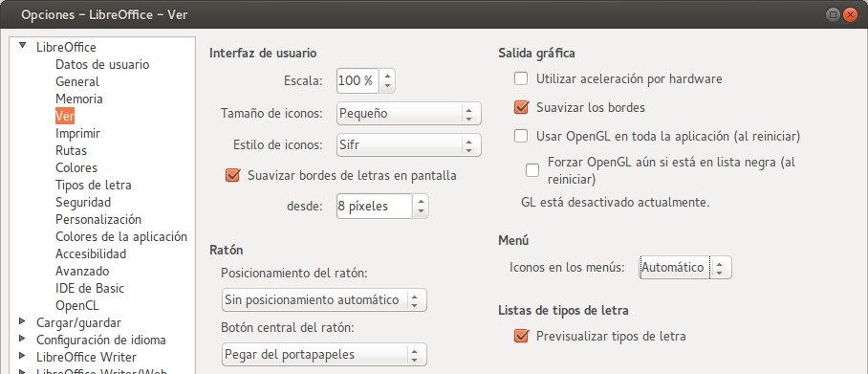Select Colores in the options tree

click(x=76, y=168)
